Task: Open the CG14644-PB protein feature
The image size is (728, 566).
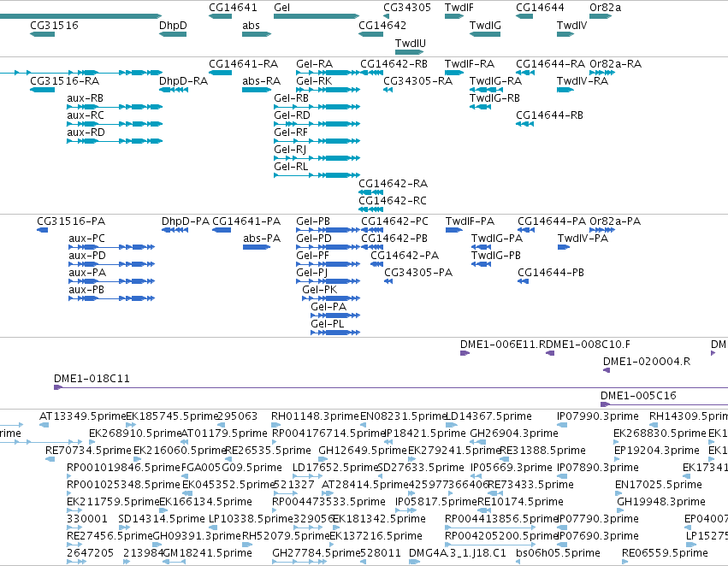Action: [x=523, y=281]
